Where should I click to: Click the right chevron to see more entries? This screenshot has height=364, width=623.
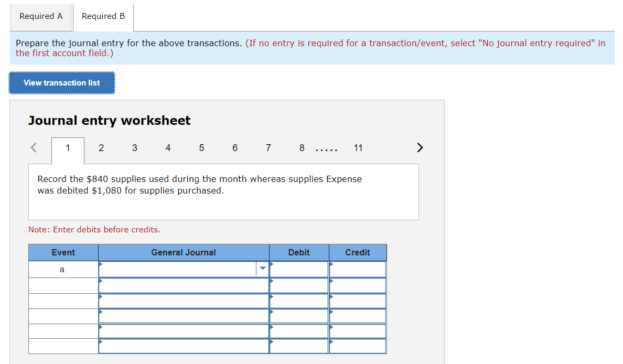420,147
